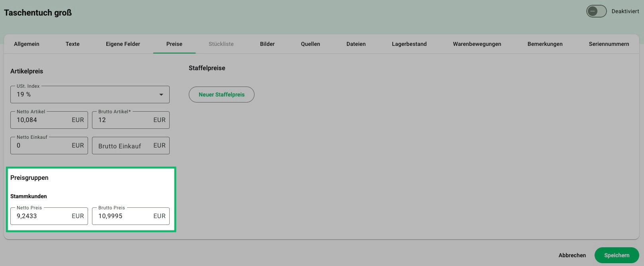Focus the Brutto Artikel price field
This screenshot has width=644, height=266.
click(x=131, y=120)
